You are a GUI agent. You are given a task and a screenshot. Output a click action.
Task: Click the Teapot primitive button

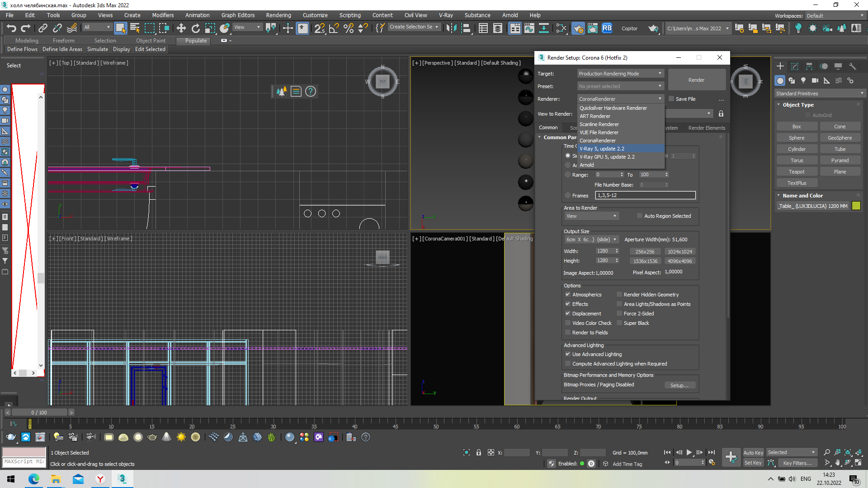[x=797, y=172]
